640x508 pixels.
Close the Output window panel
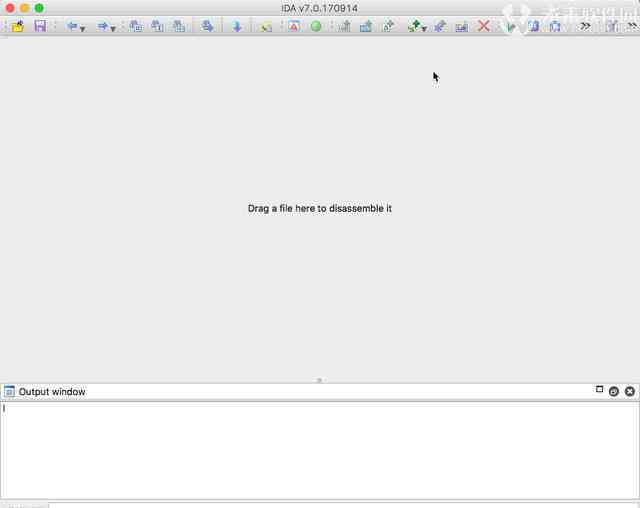click(x=630, y=392)
